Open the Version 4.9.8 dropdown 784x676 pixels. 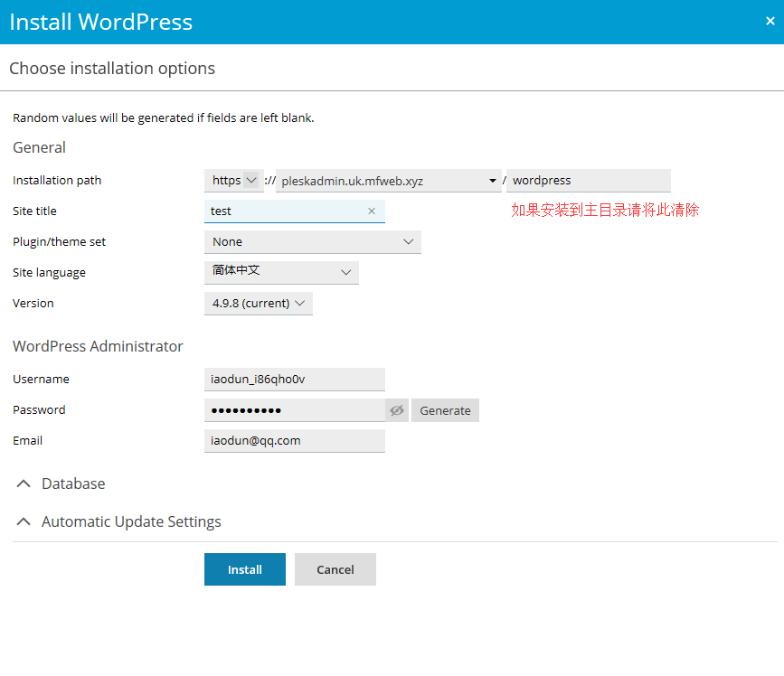pos(259,304)
